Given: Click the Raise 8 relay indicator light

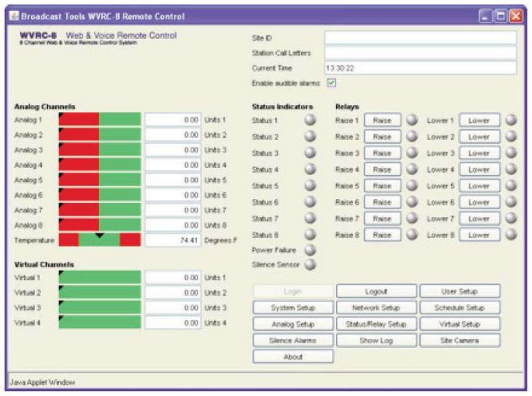Looking at the screenshot, I should pos(412,234).
